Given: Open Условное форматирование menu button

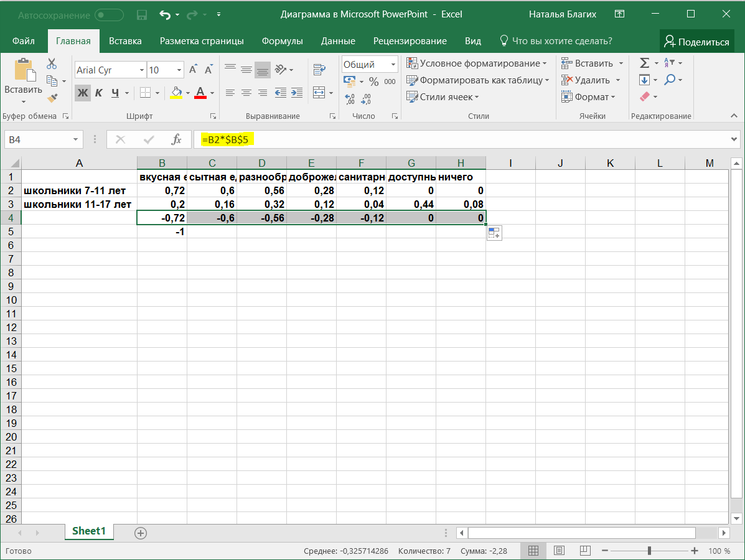Looking at the screenshot, I should tap(477, 63).
